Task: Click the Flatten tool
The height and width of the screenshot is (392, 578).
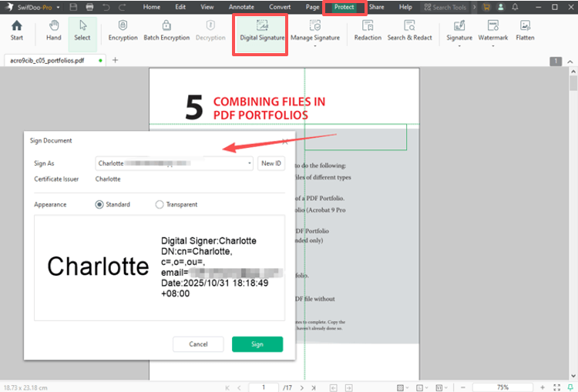Action: click(525, 30)
